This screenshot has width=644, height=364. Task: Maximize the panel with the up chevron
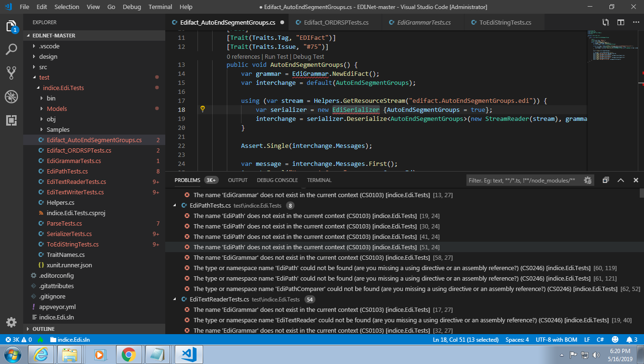coord(621,180)
